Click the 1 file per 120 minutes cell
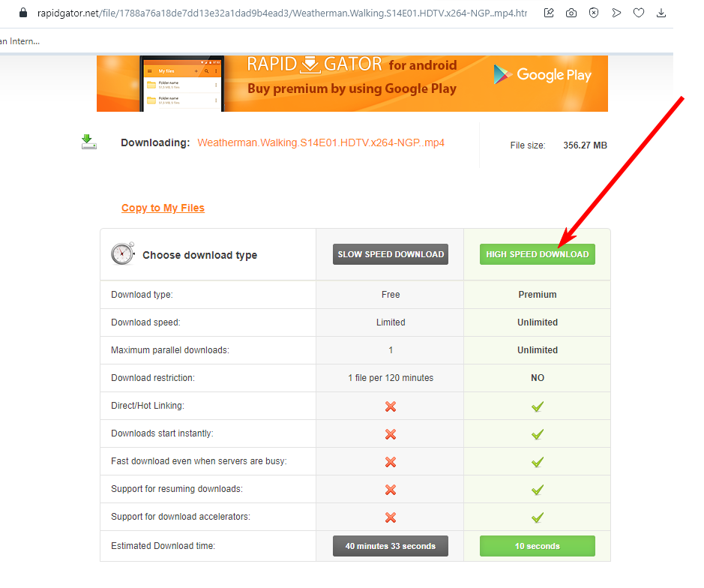Image resolution: width=704 pixels, height=588 pixels. [391, 378]
